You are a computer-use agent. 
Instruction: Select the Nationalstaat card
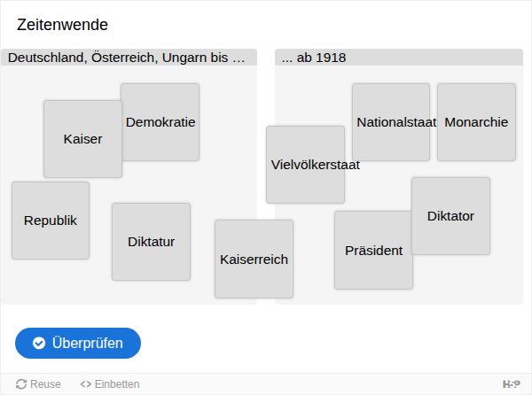point(391,122)
